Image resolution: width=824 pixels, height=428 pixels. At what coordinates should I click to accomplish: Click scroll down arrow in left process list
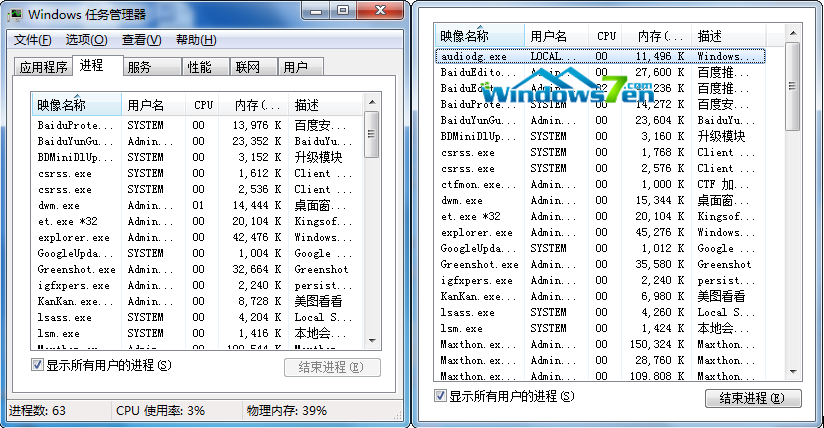372,341
